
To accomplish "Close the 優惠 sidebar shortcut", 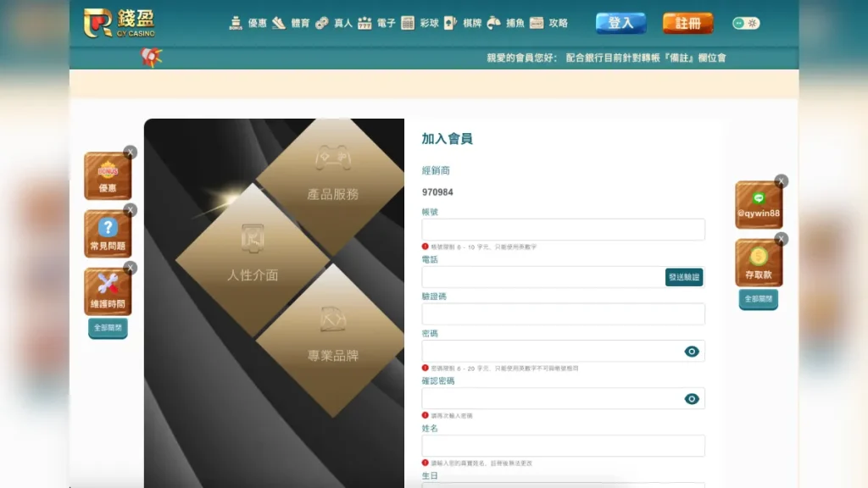I will coord(130,152).
